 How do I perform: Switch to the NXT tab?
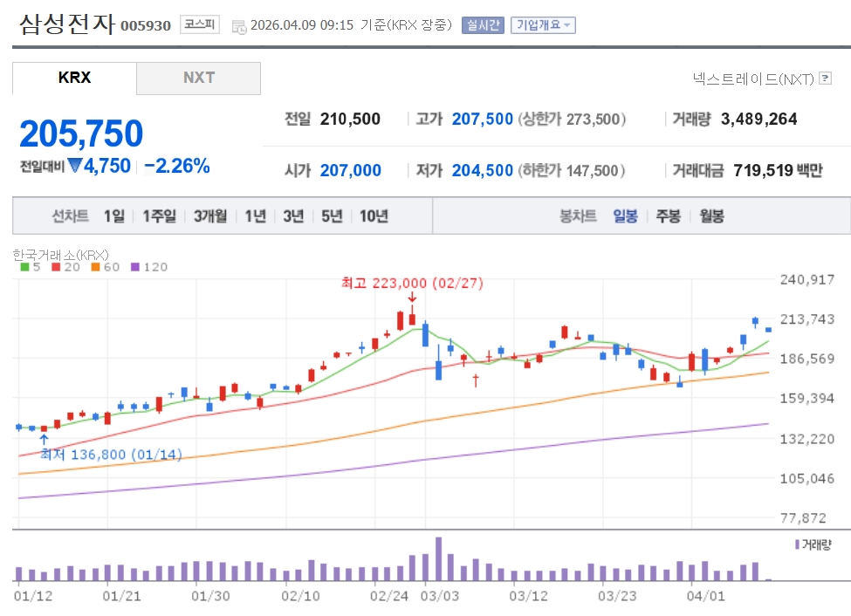[x=198, y=78]
